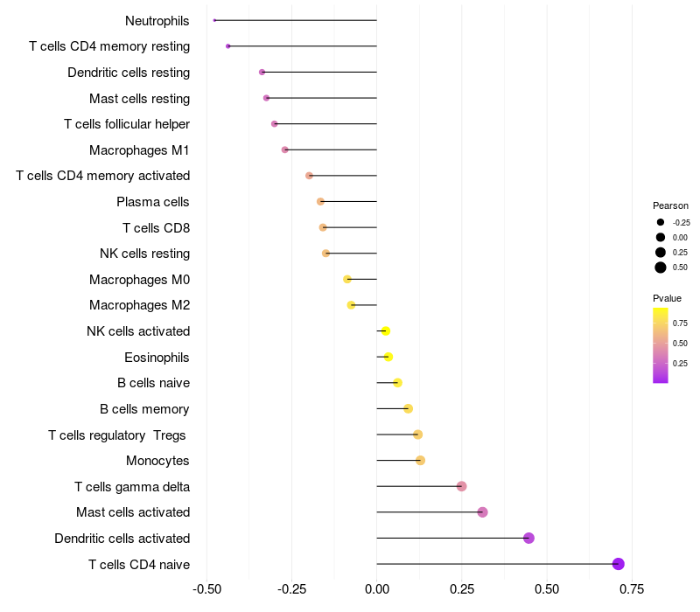Select the Mast cells activated data point
The width and height of the screenshot is (700, 612).
click(x=482, y=512)
